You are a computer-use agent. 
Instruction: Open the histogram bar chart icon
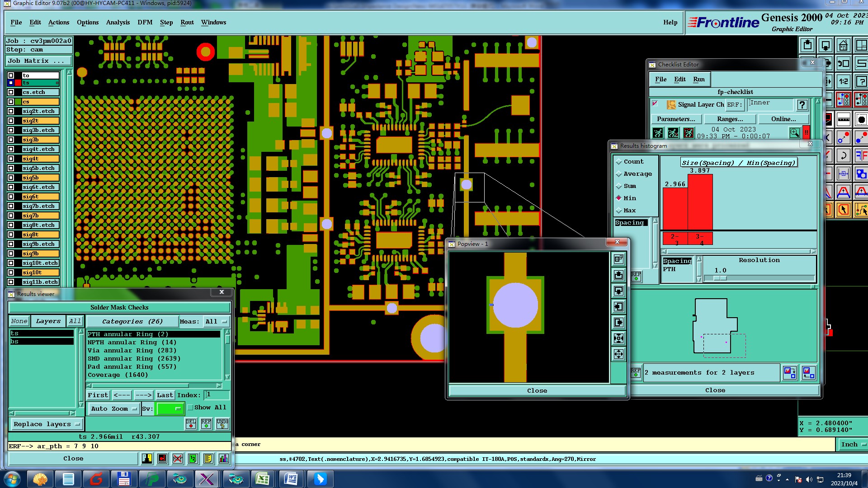pos(224,459)
